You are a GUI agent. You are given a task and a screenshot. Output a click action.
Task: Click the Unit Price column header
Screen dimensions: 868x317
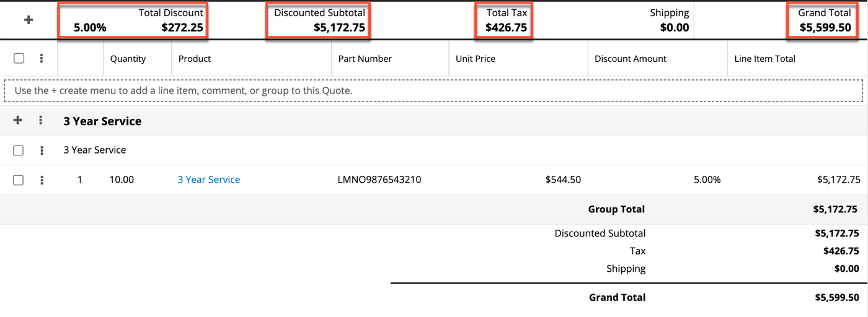click(476, 59)
